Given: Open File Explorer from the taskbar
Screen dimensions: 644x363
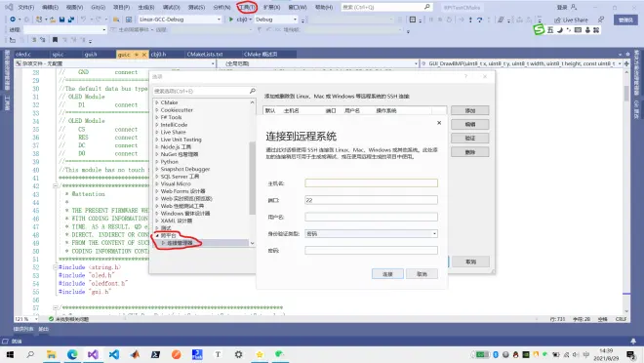Looking at the screenshot, I should [52, 354].
